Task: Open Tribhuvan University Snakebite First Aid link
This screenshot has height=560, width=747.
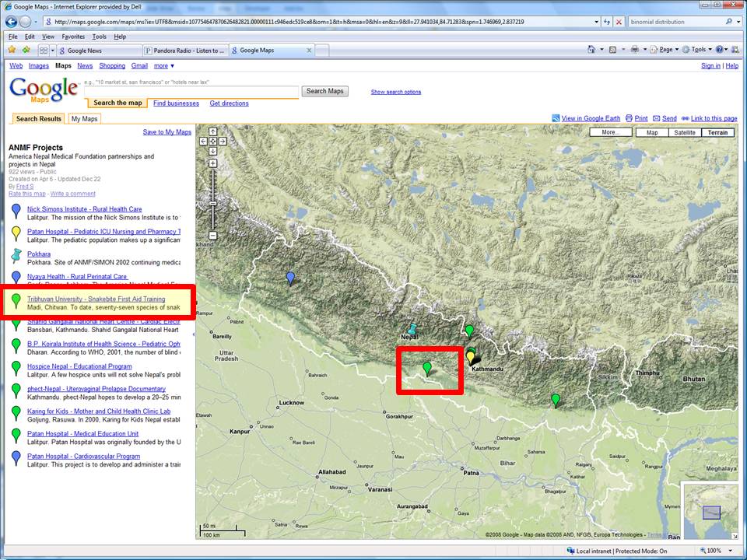Action: [96, 299]
